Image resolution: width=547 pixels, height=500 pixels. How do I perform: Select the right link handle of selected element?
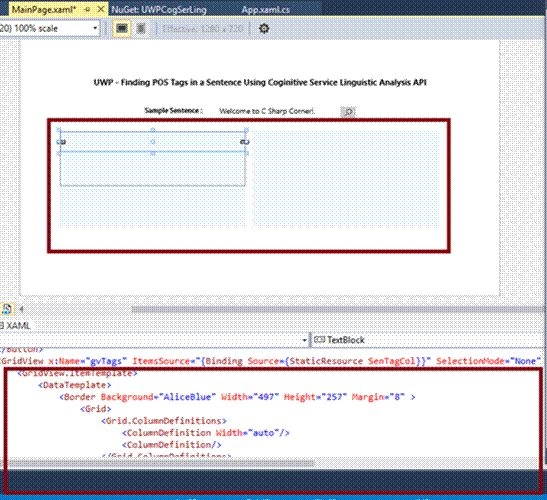(x=245, y=142)
